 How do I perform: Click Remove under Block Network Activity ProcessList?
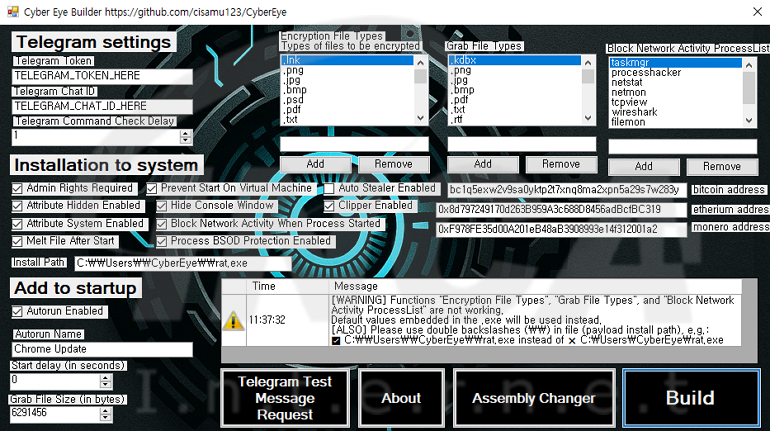point(722,167)
